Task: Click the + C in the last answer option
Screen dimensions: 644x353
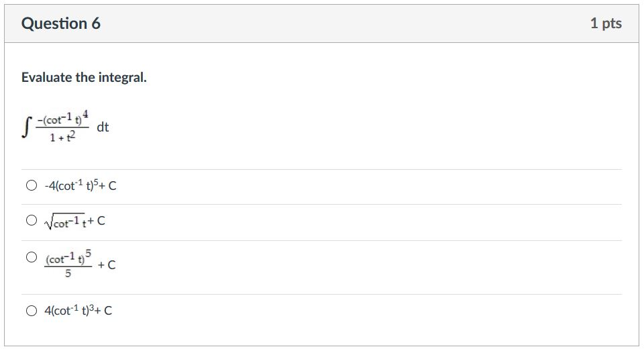Action: pos(103,311)
